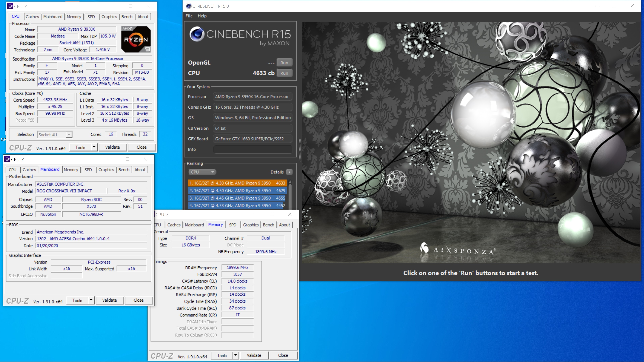Click the Threads count 32 field
The image size is (644, 362).
pos(145,134)
